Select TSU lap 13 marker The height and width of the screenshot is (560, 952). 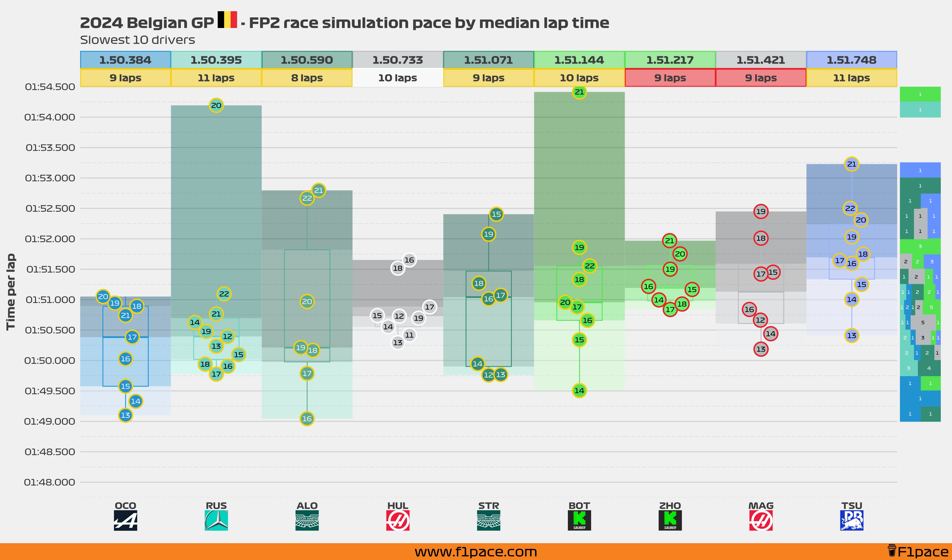(x=851, y=335)
